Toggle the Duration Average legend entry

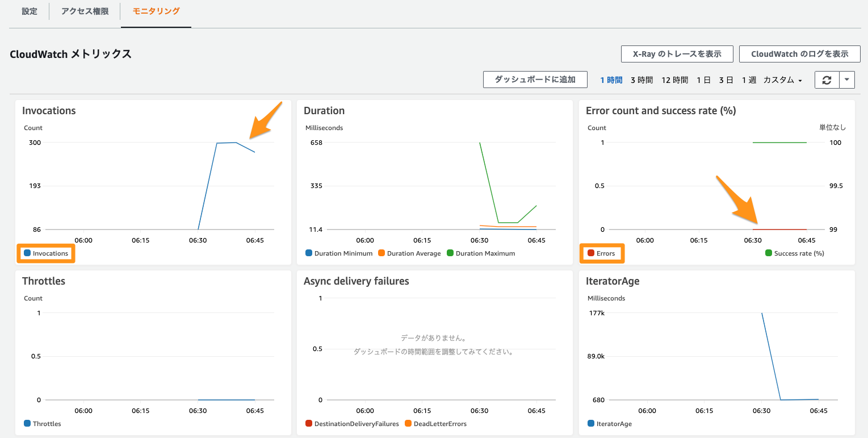(409, 253)
